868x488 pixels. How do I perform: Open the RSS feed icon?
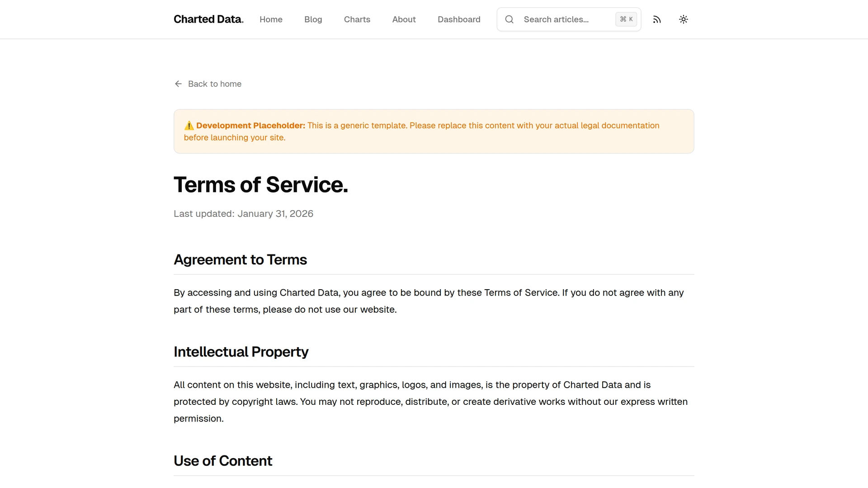pos(657,19)
